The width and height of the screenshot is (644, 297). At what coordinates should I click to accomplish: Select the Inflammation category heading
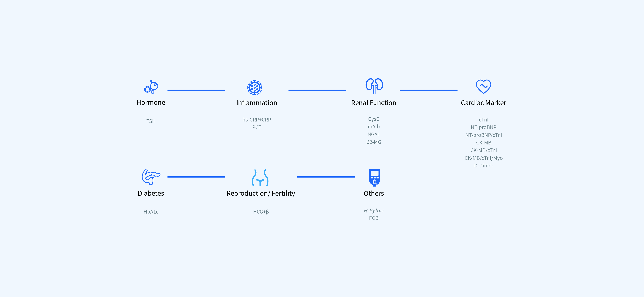pos(257,103)
